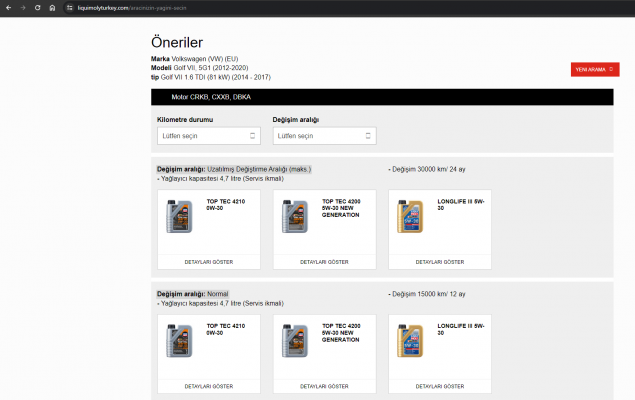635x400 pixels.
Task: Click the Öneriler heading
Action: click(x=177, y=42)
